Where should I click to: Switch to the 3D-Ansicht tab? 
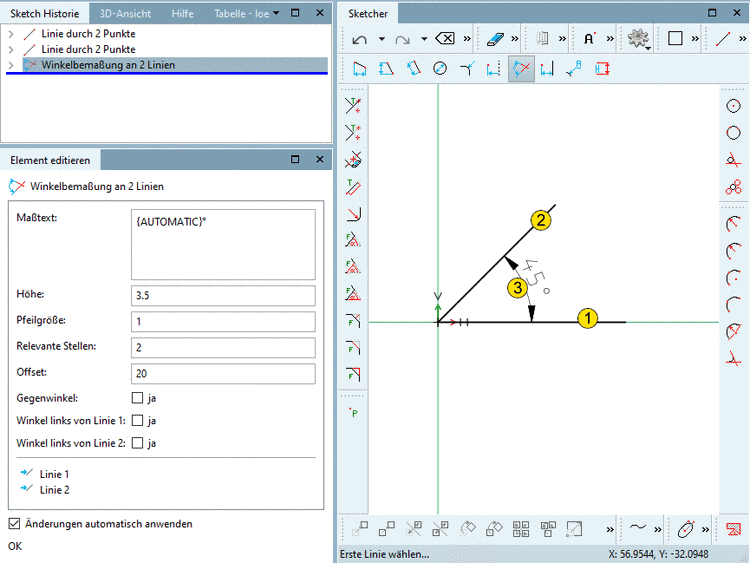[x=125, y=13]
